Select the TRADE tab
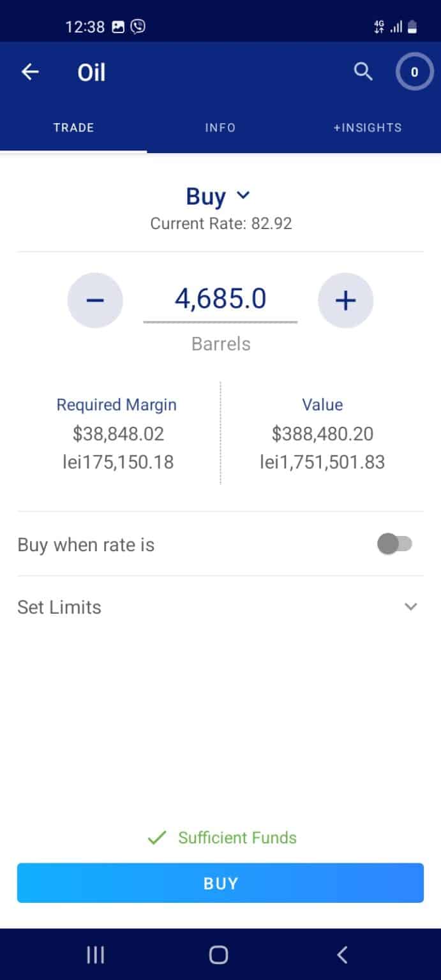441x980 pixels. 73,128
